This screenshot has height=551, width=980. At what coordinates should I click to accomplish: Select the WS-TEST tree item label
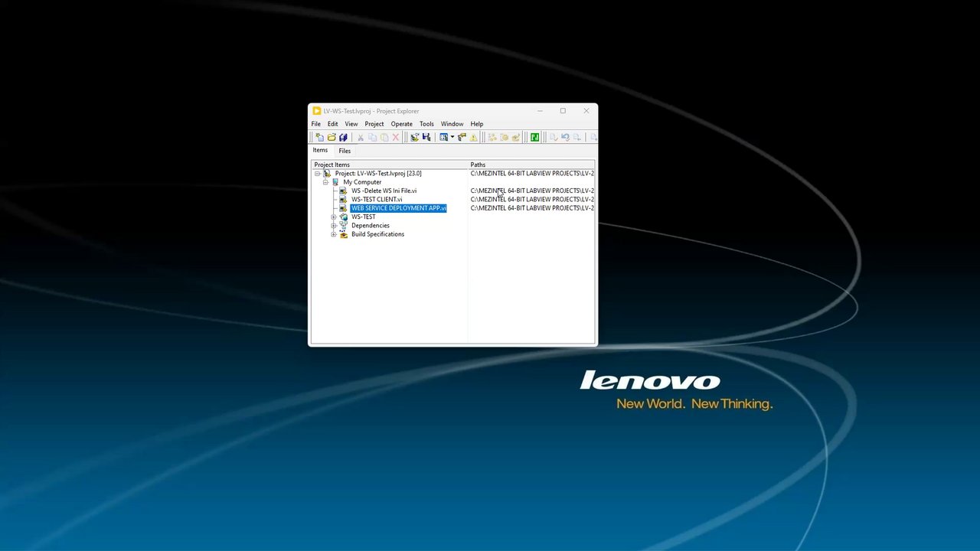coord(363,217)
